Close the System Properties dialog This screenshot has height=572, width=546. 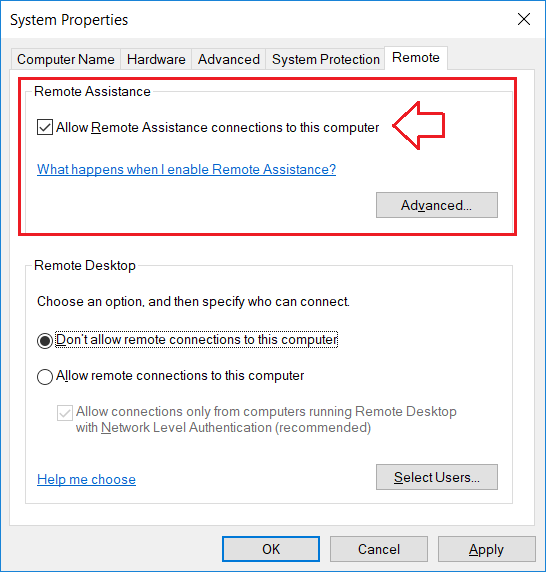(524, 19)
